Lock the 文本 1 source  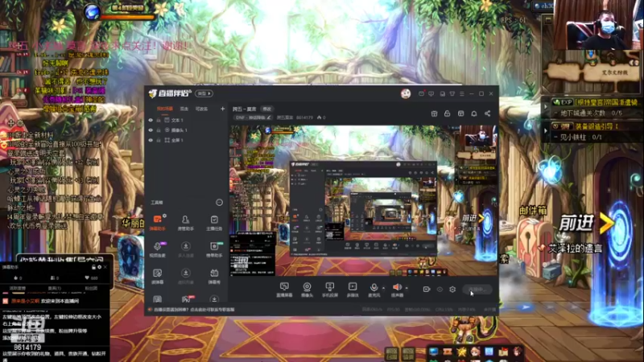[159, 120]
